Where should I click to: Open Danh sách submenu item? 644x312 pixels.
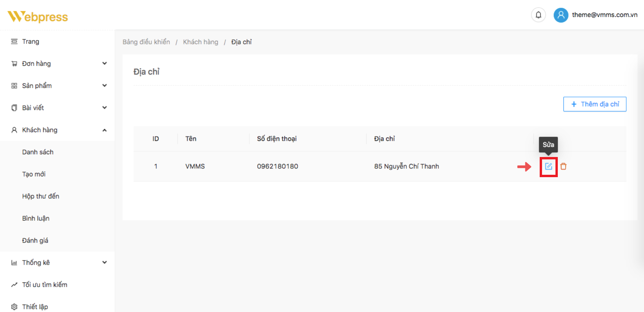(38, 152)
